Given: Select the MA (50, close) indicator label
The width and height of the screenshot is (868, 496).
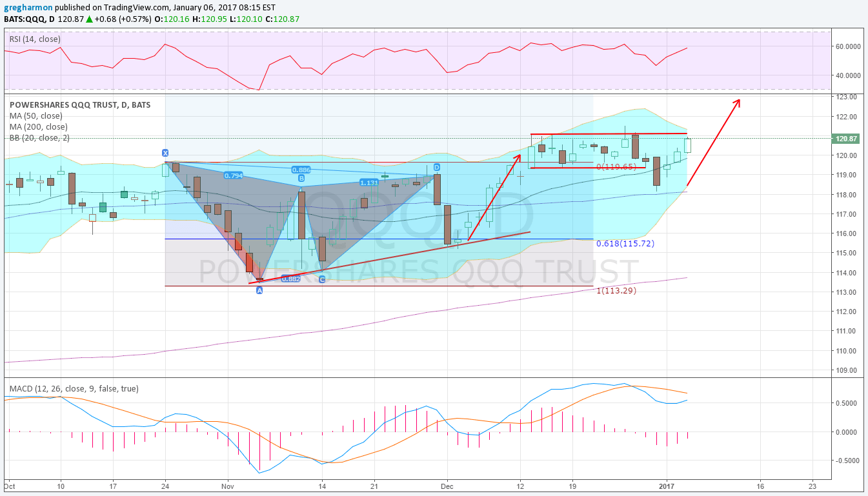Looking at the screenshot, I should click(36, 115).
